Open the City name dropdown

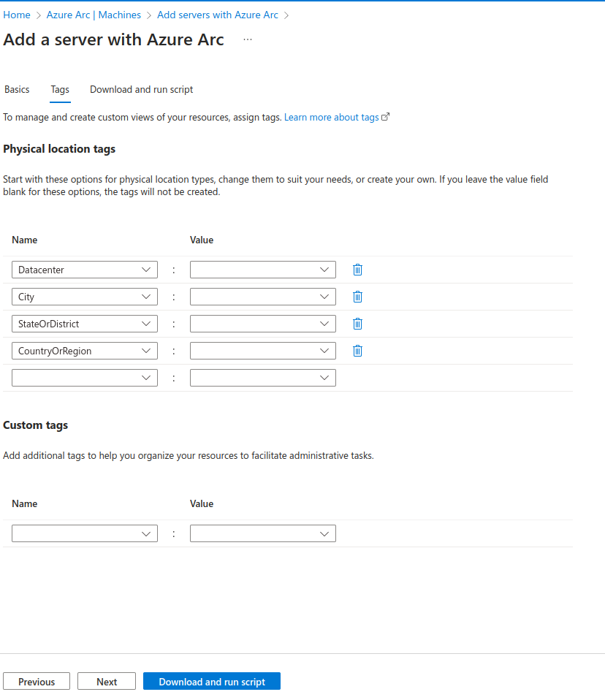tap(84, 297)
